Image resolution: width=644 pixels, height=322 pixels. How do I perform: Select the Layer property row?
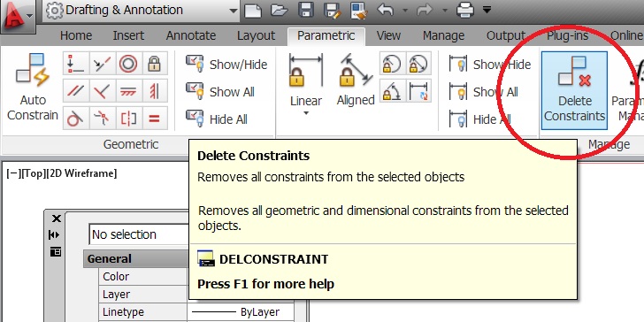click(x=143, y=295)
